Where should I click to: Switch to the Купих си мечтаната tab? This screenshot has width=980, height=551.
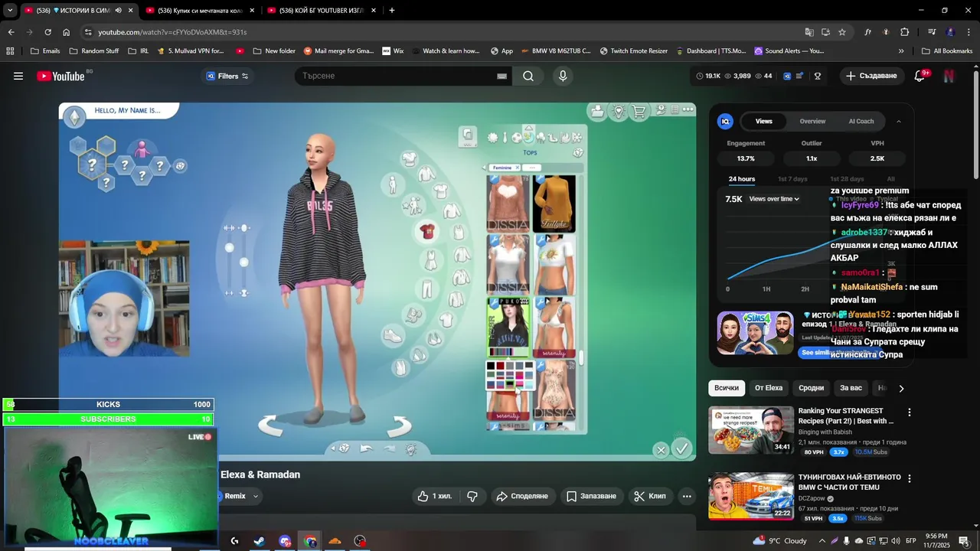200,10
